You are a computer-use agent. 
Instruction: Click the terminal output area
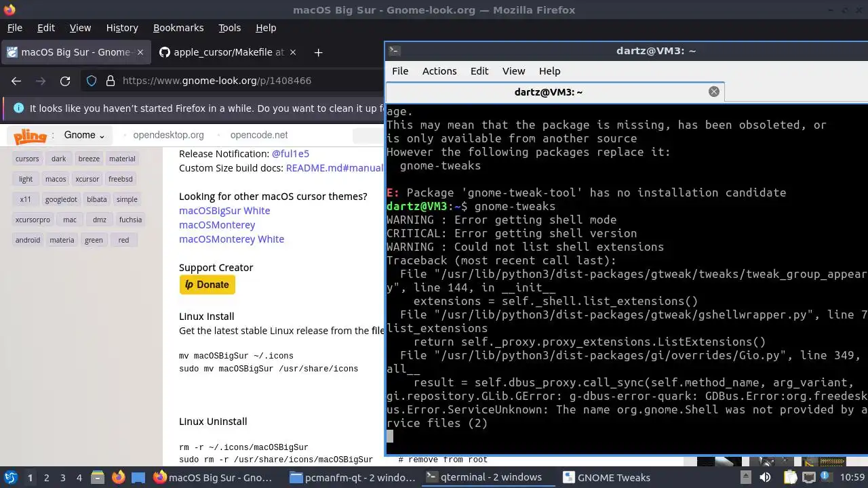tap(627, 278)
